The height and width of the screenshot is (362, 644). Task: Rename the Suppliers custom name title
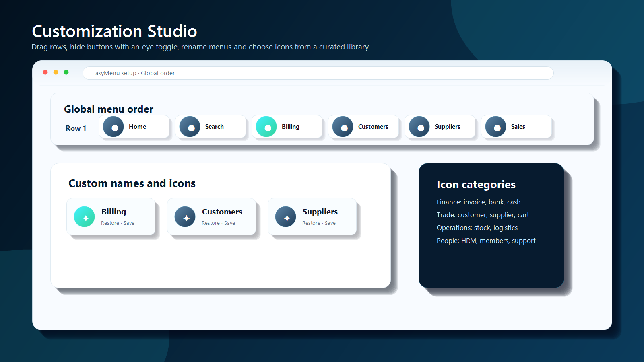pyautogui.click(x=320, y=212)
